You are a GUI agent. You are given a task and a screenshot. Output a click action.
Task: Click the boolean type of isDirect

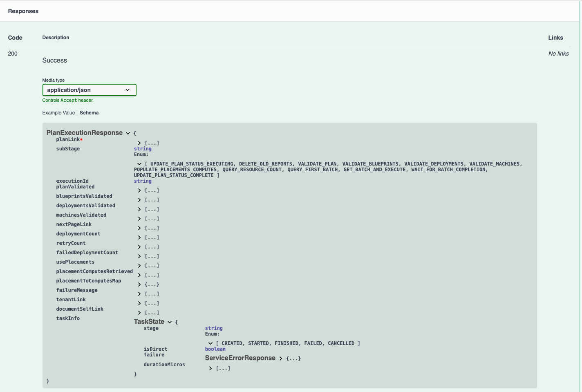point(215,349)
